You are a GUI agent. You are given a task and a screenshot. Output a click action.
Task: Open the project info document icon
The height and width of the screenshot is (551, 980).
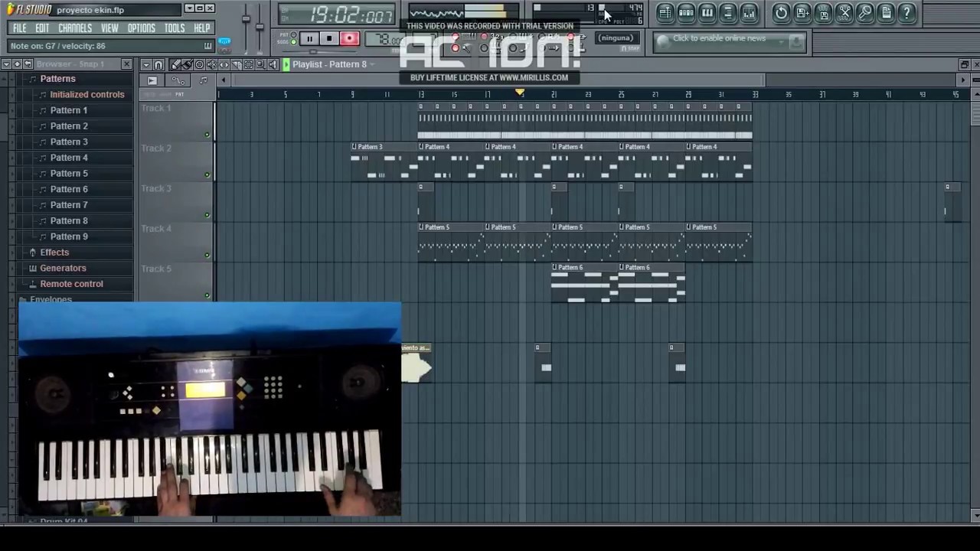click(x=886, y=13)
